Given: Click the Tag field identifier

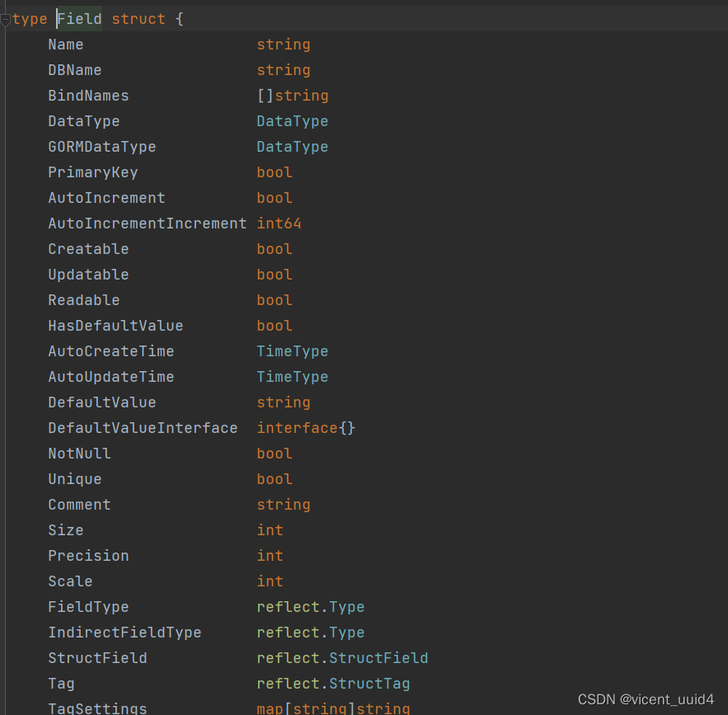Looking at the screenshot, I should click(x=61, y=683).
